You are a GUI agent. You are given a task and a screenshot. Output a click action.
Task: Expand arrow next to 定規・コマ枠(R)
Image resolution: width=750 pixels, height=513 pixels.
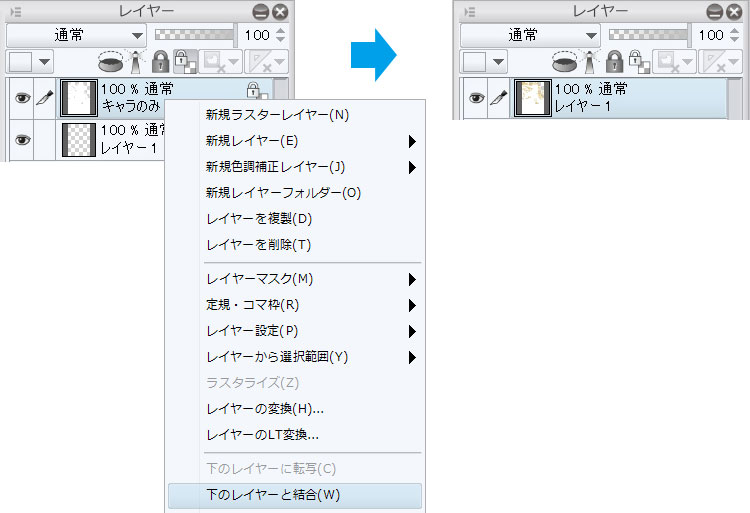coord(412,305)
